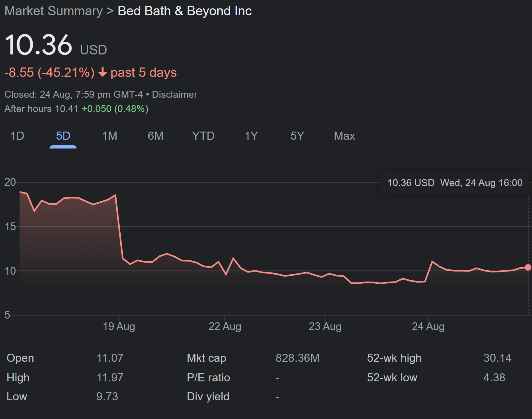Open the Disclaimer link
Viewport: 532px width, 419px height.
click(x=174, y=94)
